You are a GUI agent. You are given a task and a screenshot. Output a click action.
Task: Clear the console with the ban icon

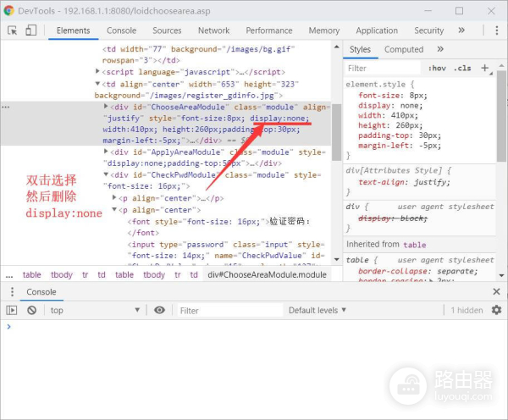[31, 311]
